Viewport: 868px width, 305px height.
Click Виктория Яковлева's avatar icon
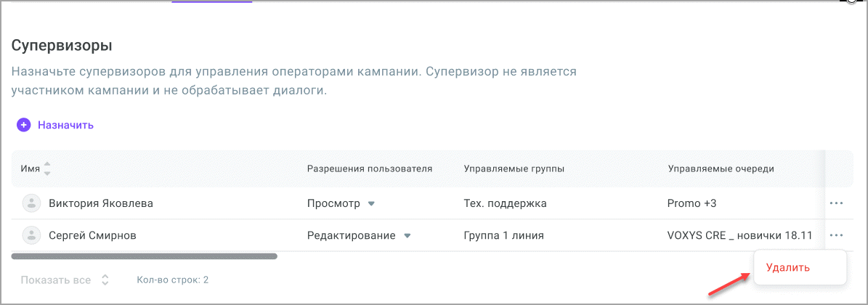pos(31,203)
